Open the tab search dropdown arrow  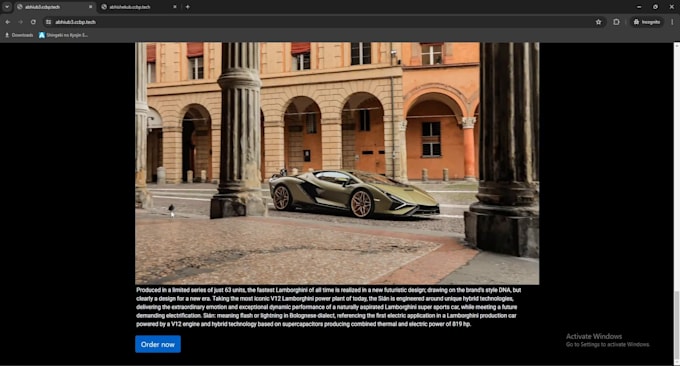7,7
